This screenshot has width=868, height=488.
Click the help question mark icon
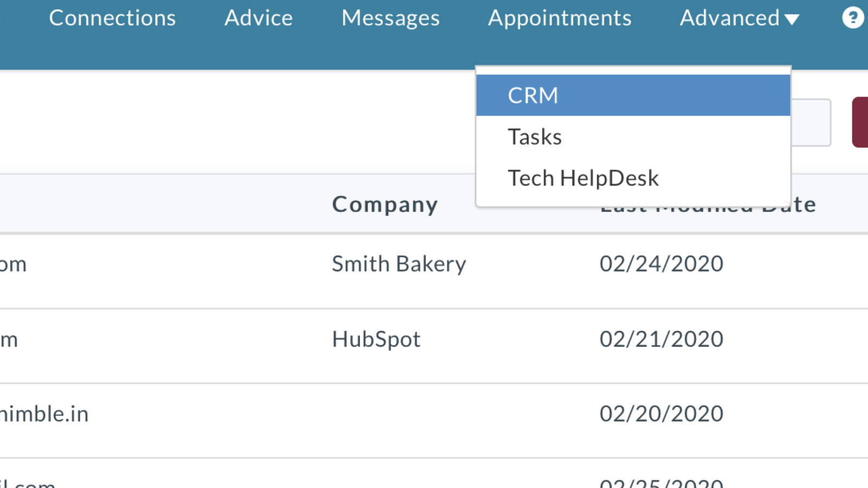852,18
